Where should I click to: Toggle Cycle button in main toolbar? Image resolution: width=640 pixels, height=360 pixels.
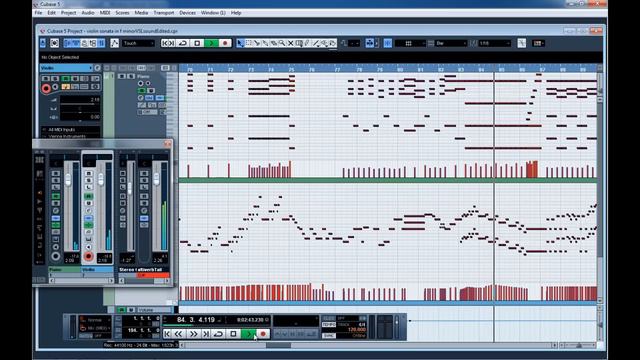tap(183, 43)
